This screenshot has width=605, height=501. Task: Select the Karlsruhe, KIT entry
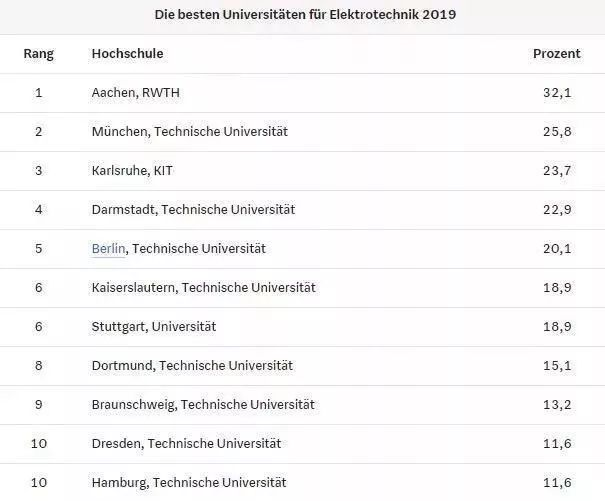[x=132, y=171]
